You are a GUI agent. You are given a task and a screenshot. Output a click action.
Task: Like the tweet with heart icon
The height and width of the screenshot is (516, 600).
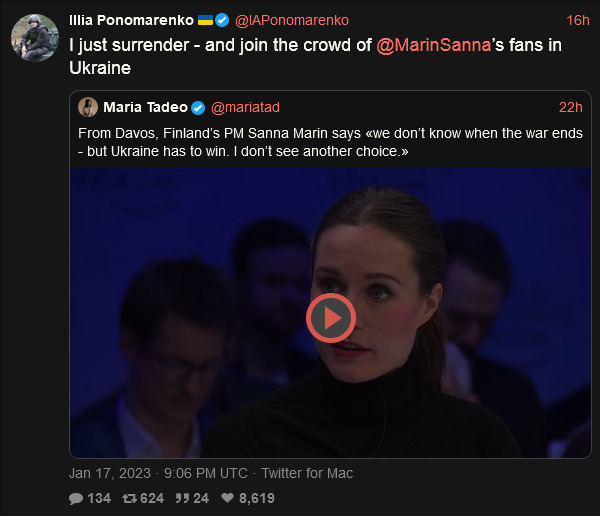coord(227,498)
